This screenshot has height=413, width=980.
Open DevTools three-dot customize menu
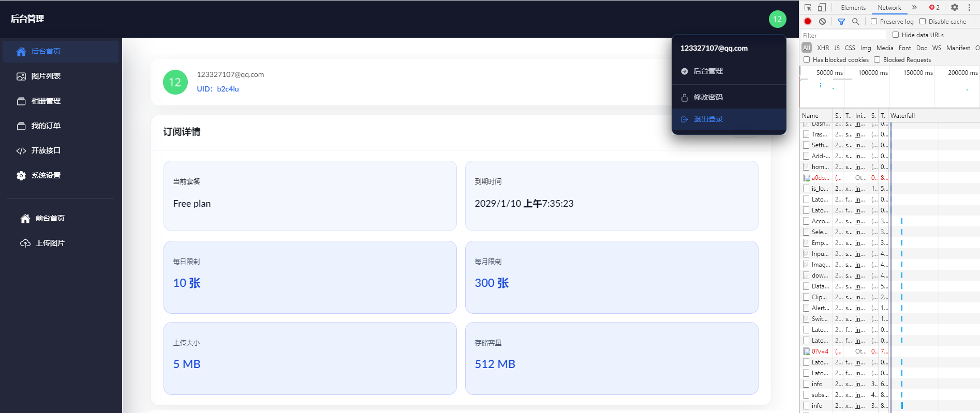tap(969, 7)
